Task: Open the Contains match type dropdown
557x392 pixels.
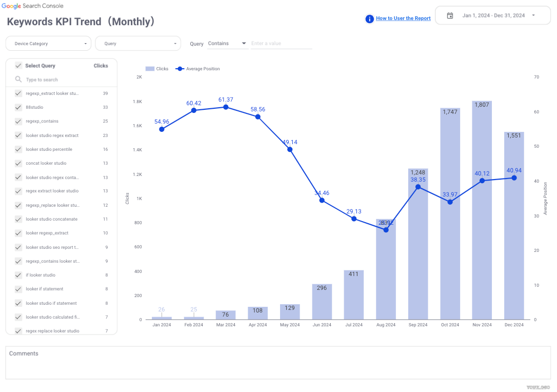Action: click(227, 44)
